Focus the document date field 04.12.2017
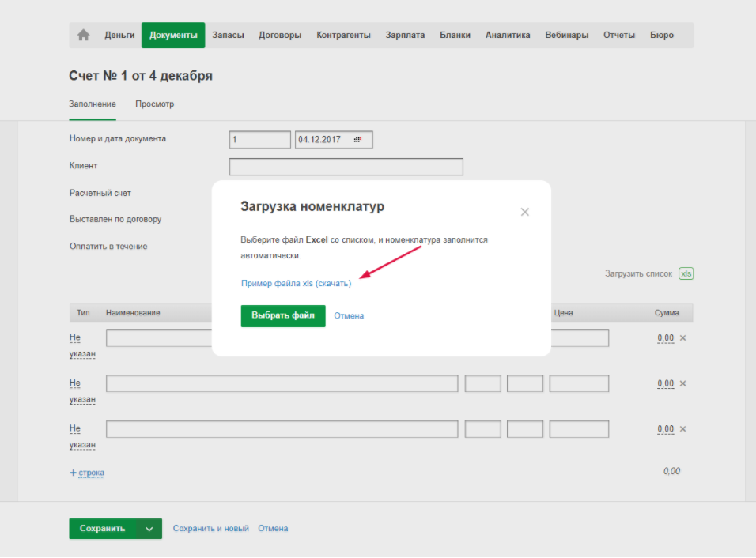 point(334,140)
